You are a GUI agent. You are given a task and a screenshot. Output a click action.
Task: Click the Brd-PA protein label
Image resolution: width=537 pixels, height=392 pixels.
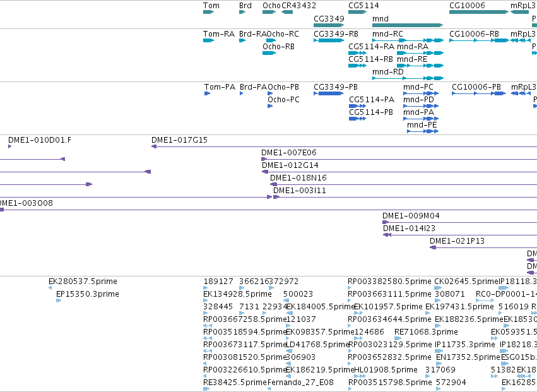click(254, 87)
